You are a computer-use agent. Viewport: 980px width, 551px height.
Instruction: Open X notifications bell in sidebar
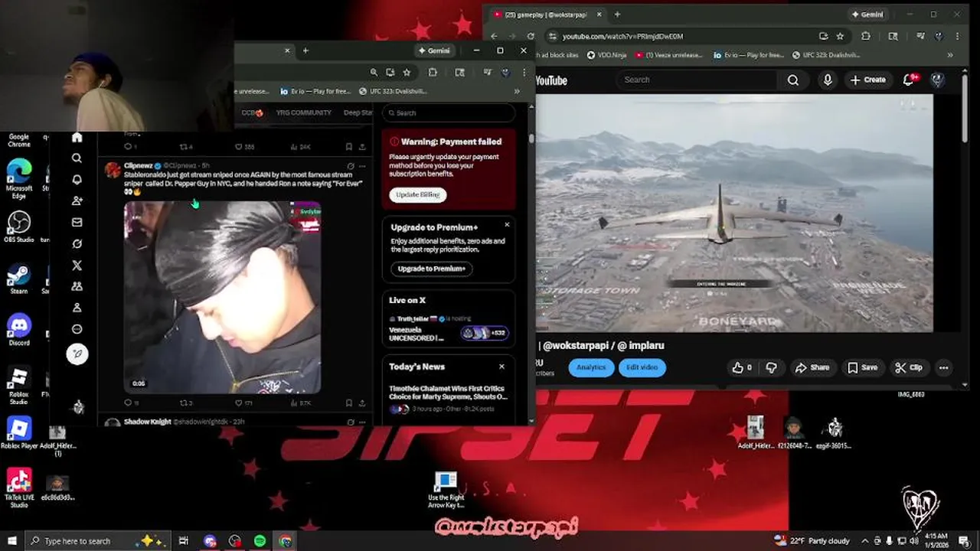pos(77,180)
